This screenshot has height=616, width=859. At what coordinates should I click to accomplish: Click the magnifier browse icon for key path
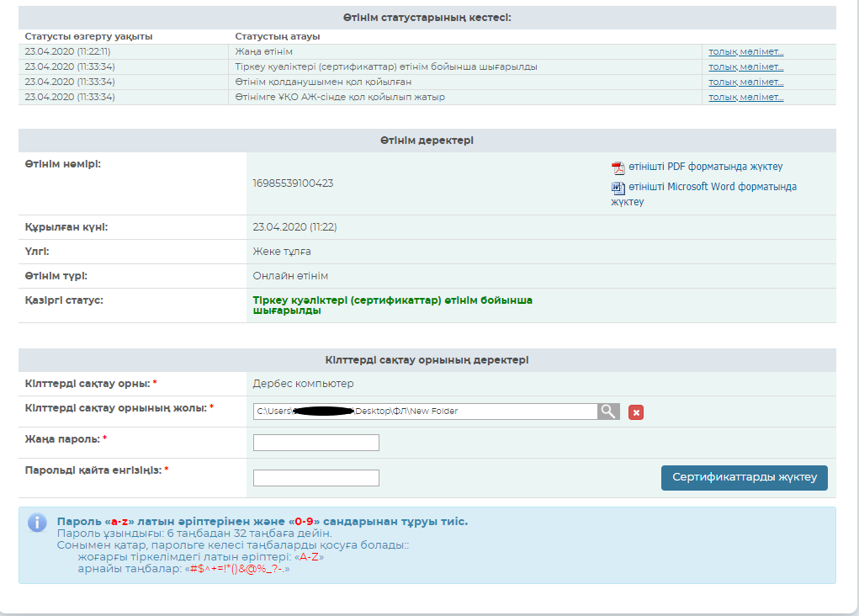[608, 411]
